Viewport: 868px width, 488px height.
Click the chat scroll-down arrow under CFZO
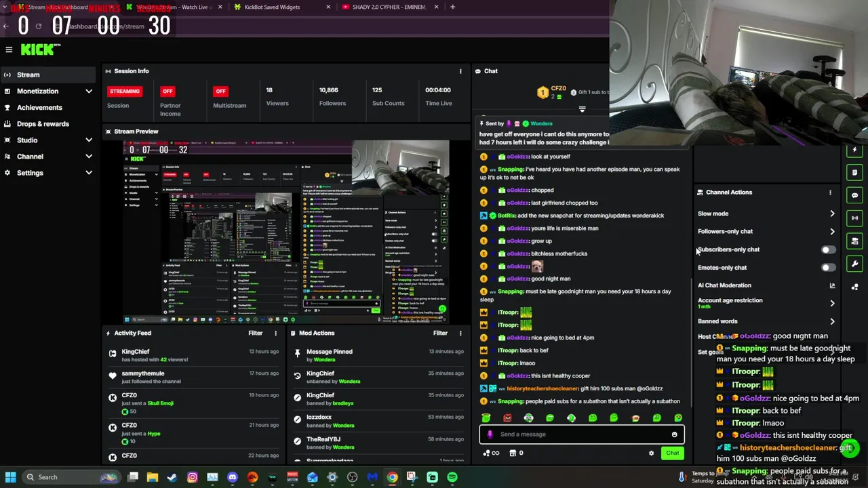pos(582,109)
